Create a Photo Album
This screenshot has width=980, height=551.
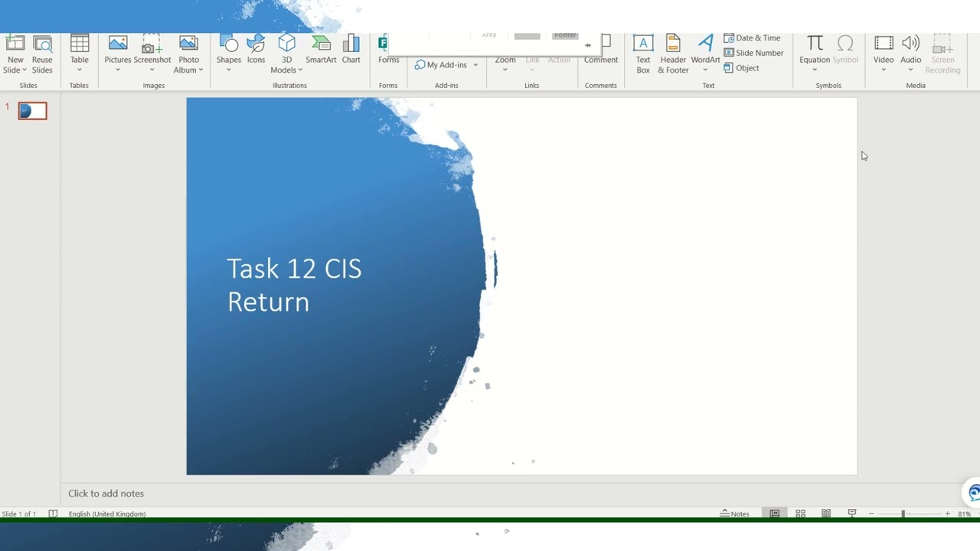(x=188, y=54)
